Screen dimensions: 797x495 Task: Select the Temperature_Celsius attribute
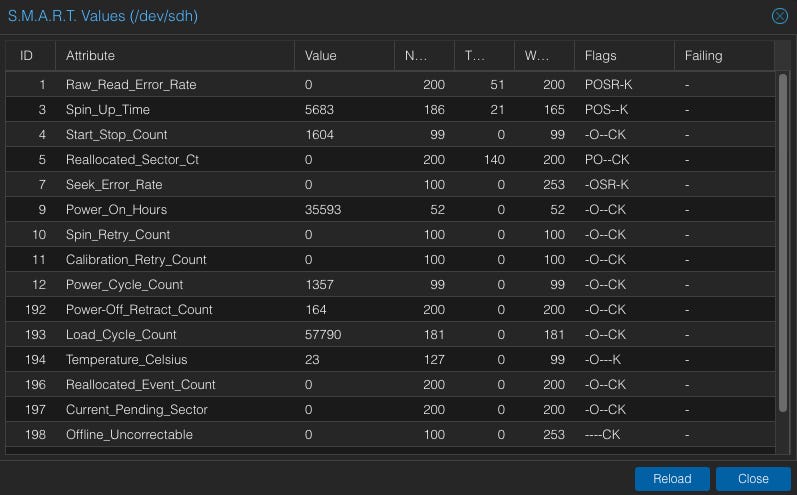127,359
